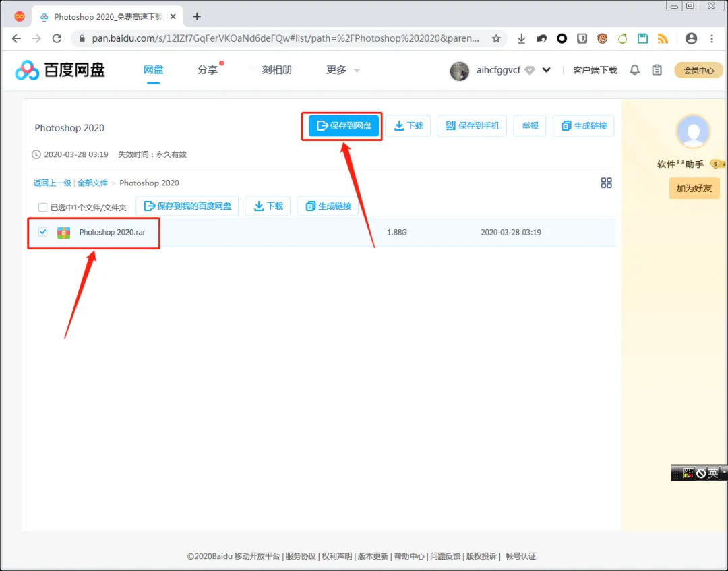This screenshot has height=571, width=728.
Task: Open the clipboard tasks icon in header
Action: [657, 70]
